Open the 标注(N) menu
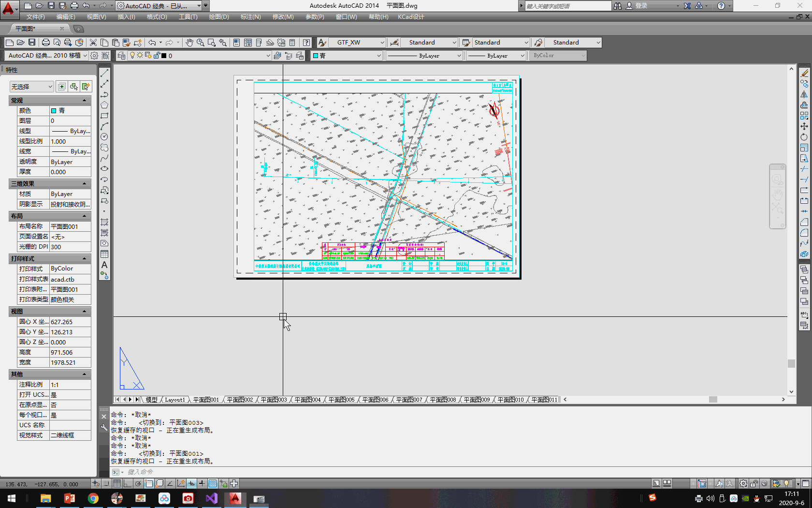 (250, 17)
